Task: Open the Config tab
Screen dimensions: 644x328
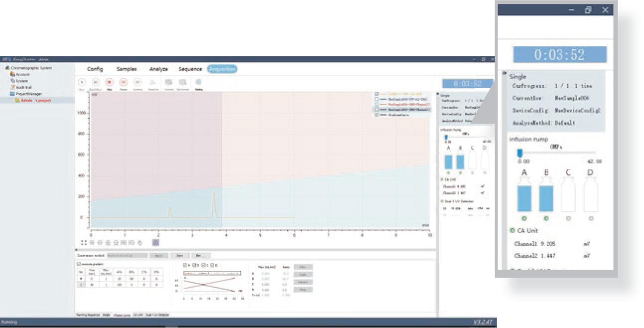Action: (95, 69)
